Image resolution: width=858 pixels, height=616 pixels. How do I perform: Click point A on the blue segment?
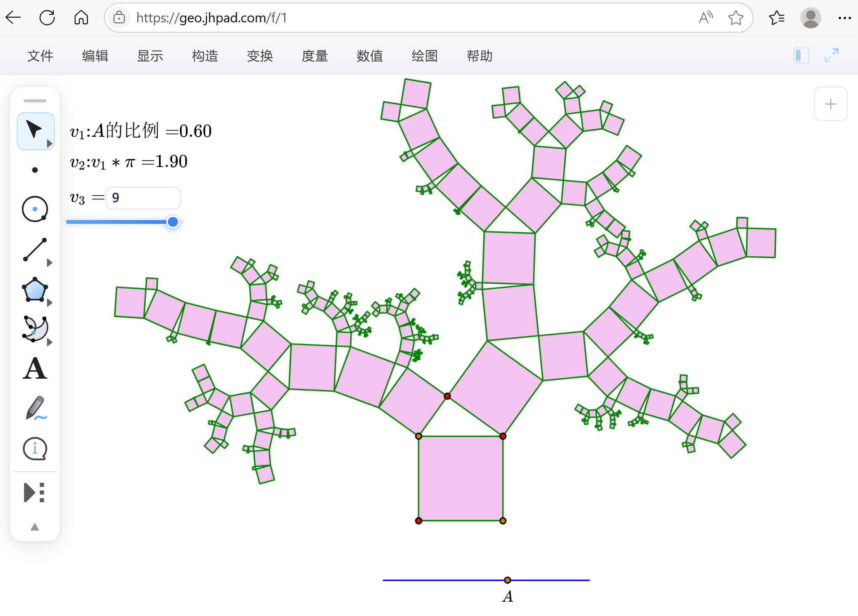click(507, 580)
